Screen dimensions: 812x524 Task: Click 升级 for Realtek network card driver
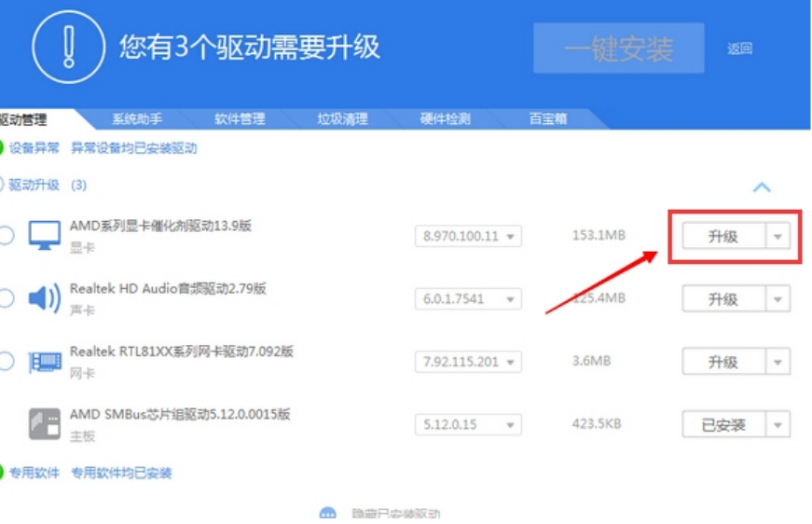pyautogui.click(x=723, y=362)
